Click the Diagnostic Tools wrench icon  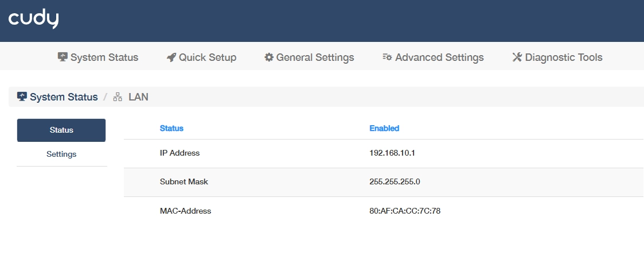coord(517,57)
